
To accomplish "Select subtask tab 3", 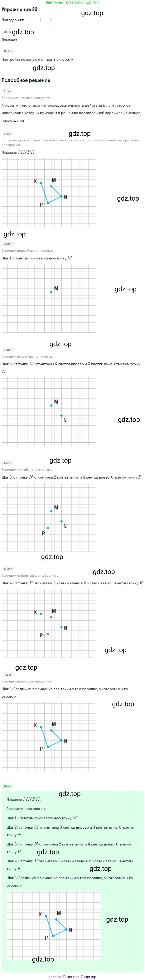I will 51,20.
